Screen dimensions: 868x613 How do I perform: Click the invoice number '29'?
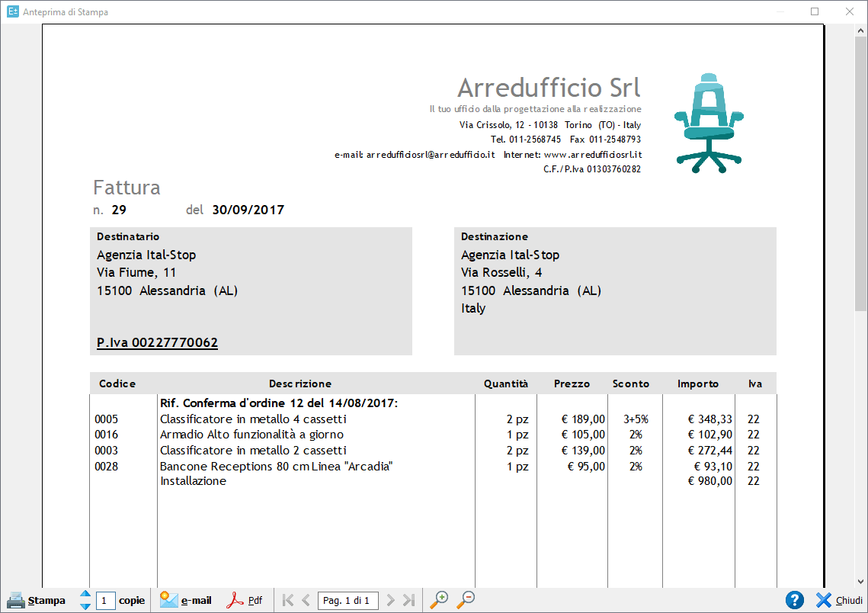(x=119, y=210)
